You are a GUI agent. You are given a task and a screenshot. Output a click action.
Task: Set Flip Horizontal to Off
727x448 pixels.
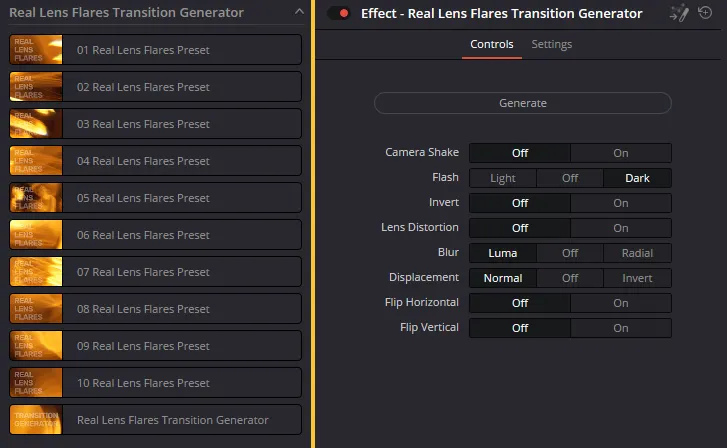(520, 303)
